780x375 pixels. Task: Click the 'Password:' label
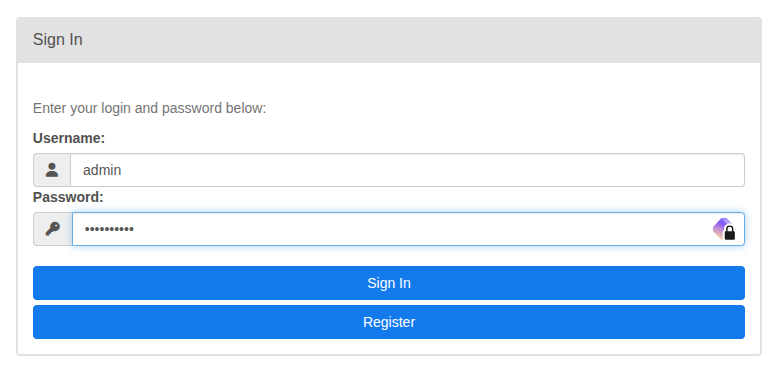[68, 197]
